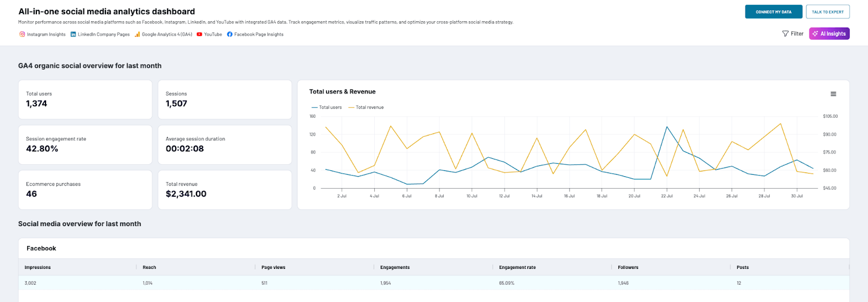Click the YouTube source icon

pyautogui.click(x=200, y=34)
